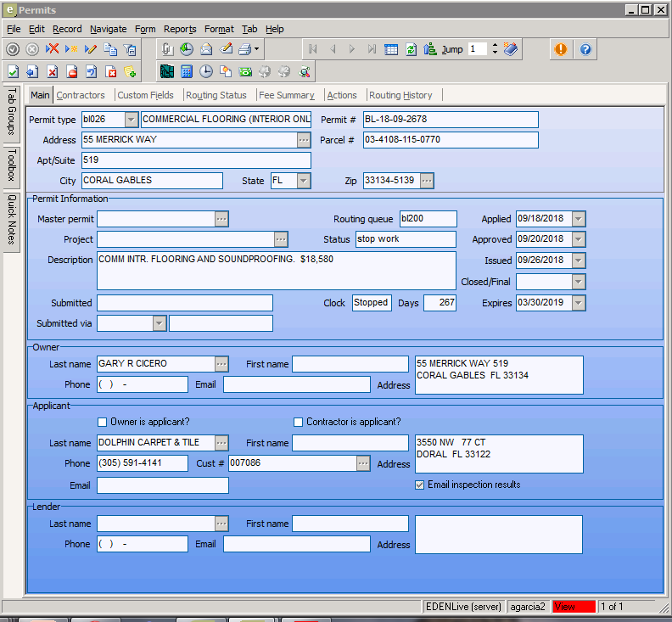The width and height of the screenshot is (672, 622).
Task: Click the lookup button next to Cust # field
Action: pyautogui.click(x=363, y=463)
